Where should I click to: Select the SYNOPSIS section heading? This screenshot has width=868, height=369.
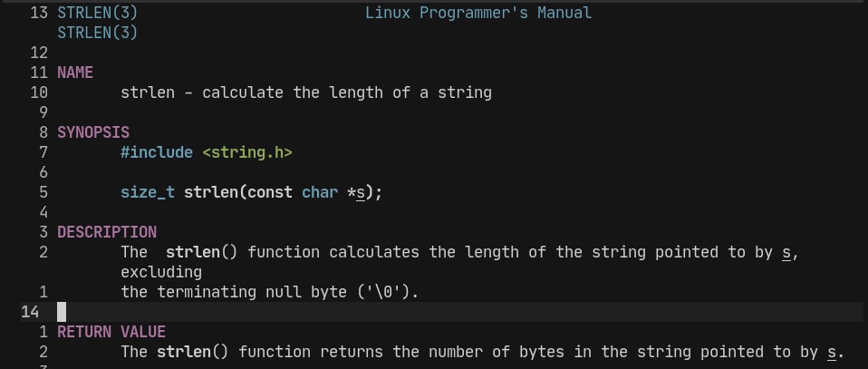click(x=93, y=132)
